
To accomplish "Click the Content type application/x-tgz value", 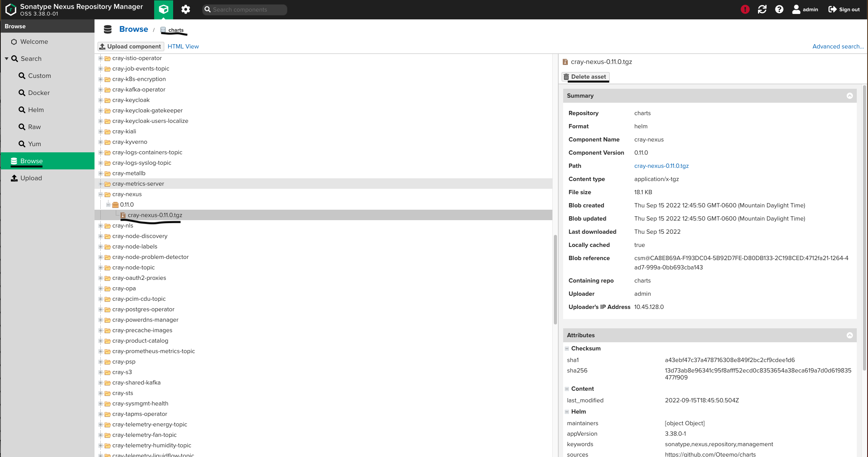I will click(x=657, y=179).
